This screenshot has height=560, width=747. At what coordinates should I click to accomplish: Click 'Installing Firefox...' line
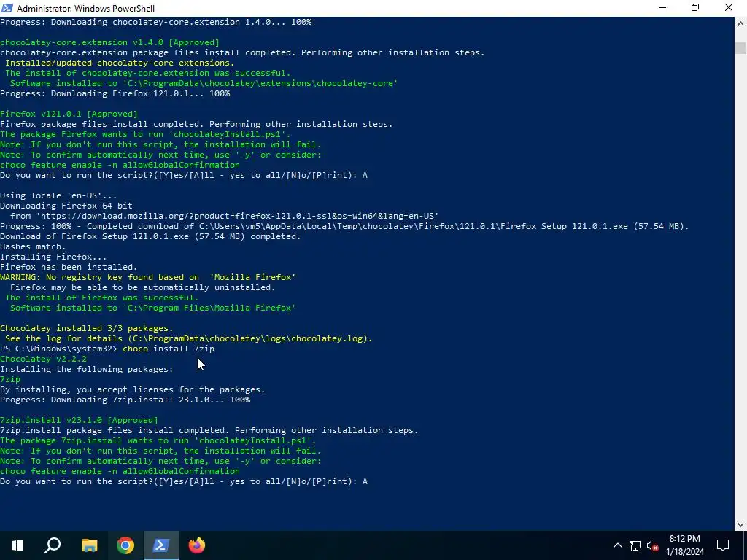(53, 257)
